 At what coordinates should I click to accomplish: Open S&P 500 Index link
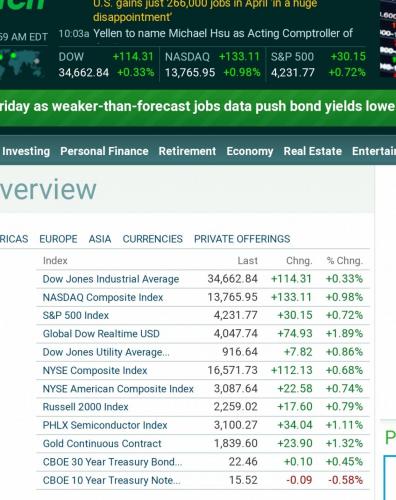(x=76, y=315)
